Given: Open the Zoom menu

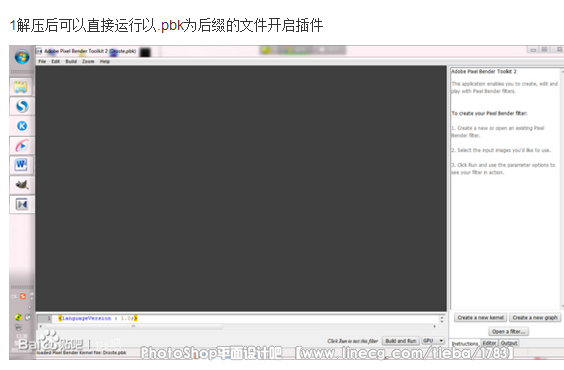Looking at the screenshot, I should click(88, 61).
